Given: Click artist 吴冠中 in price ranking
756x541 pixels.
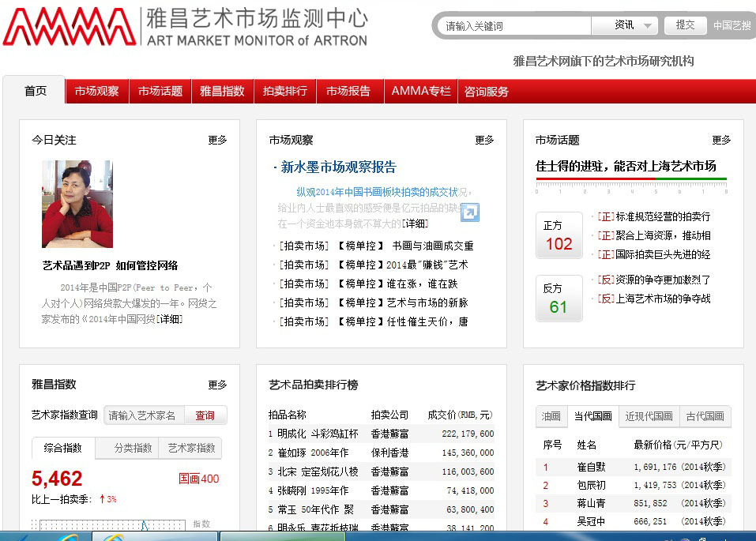Looking at the screenshot, I should [x=591, y=522].
